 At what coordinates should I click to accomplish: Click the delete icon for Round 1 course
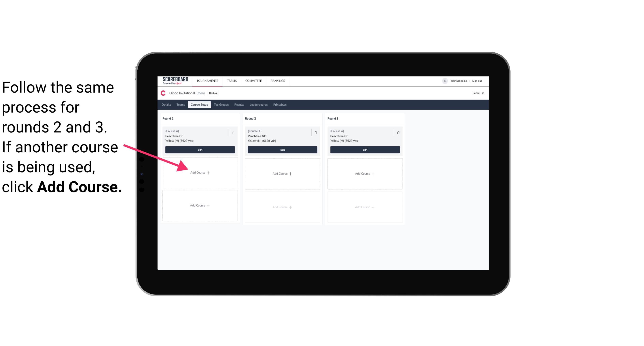click(235, 132)
